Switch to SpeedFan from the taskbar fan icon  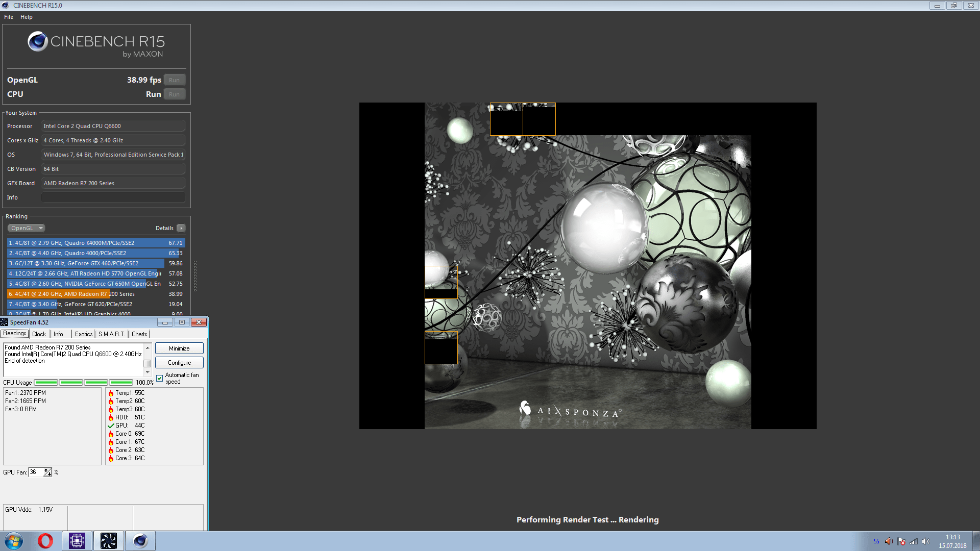pos(109,541)
